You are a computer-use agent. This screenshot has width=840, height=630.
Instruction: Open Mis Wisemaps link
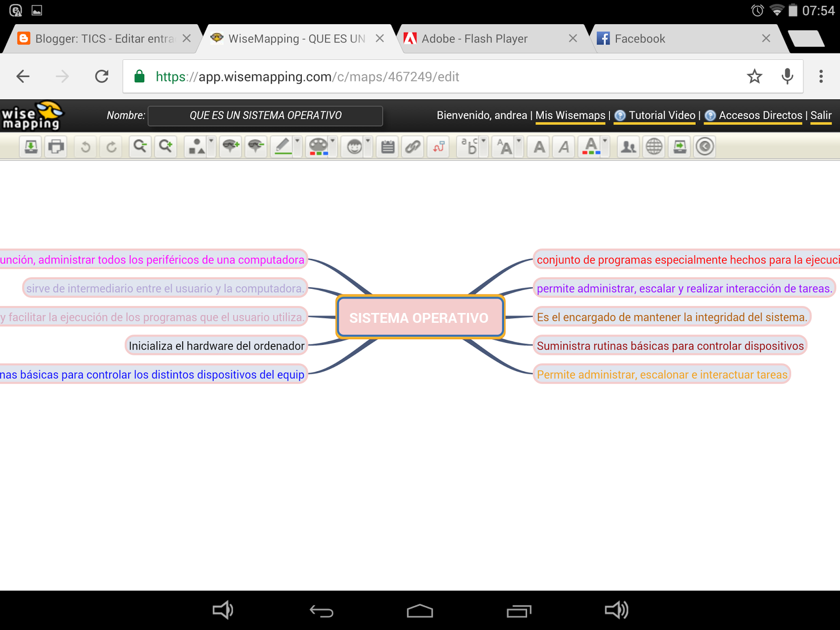[570, 115]
